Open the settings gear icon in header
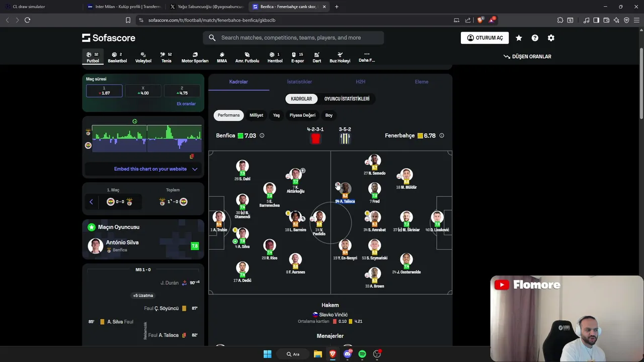The height and width of the screenshot is (362, 644). (551, 38)
